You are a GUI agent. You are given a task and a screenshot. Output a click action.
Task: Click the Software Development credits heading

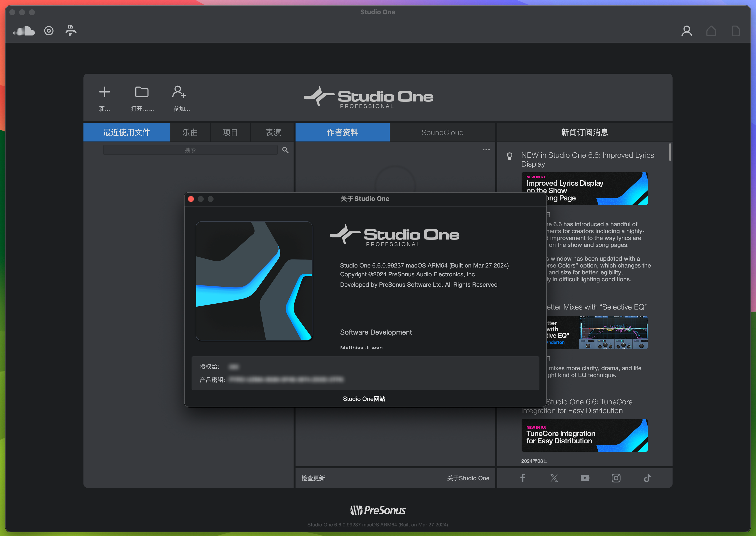click(376, 332)
